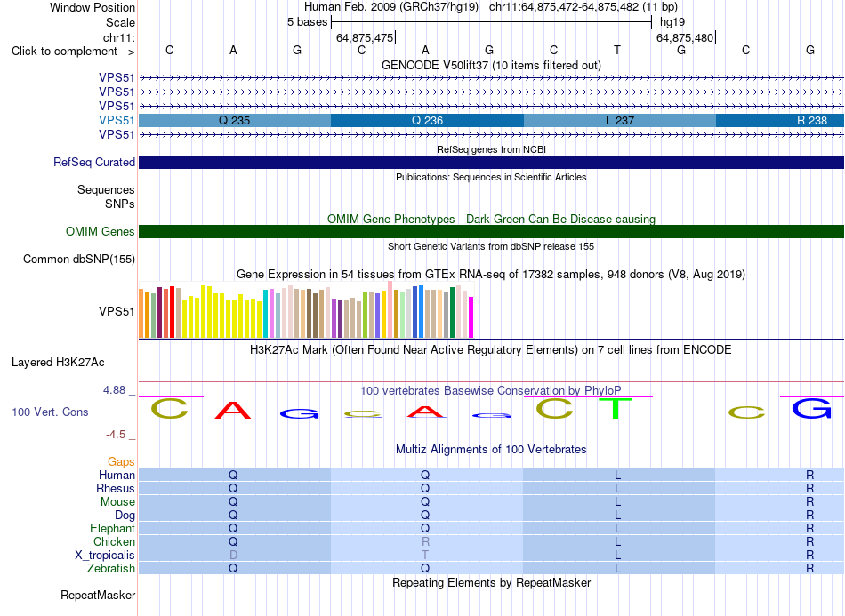Viewport: 845px width, 616px height.
Task: Open the RefSeq Curated track label
Action: pos(93,162)
